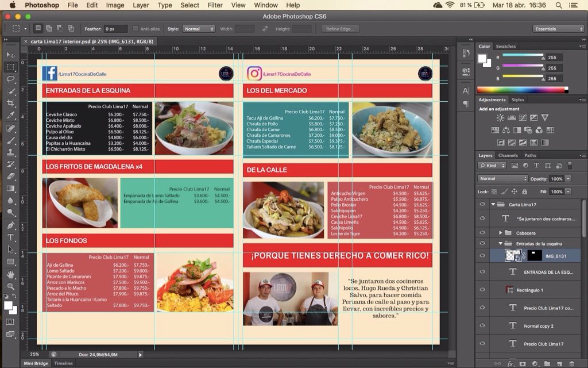588x368 pixels.
Task: Select the Brush tool
Action: point(10,140)
